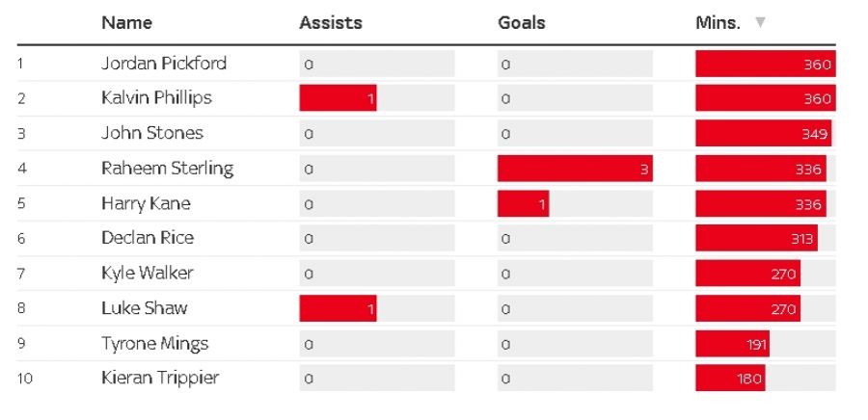Select Kalvin Phillips player name

click(156, 98)
